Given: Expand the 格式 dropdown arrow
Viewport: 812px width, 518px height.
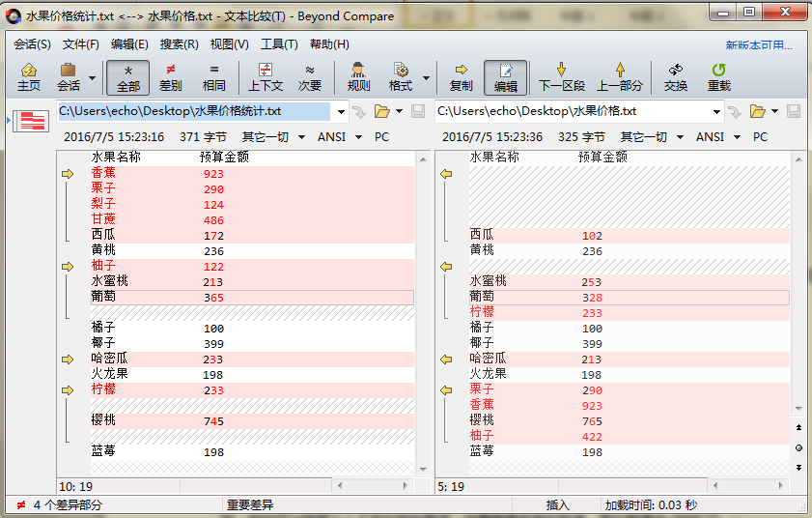Looking at the screenshot, I should (x=426, y=78).
